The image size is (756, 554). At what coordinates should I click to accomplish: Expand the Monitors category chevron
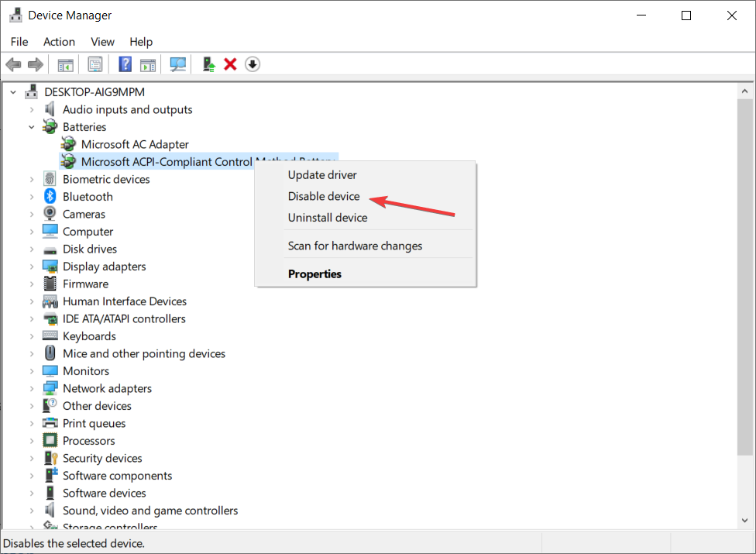(32, 371)
